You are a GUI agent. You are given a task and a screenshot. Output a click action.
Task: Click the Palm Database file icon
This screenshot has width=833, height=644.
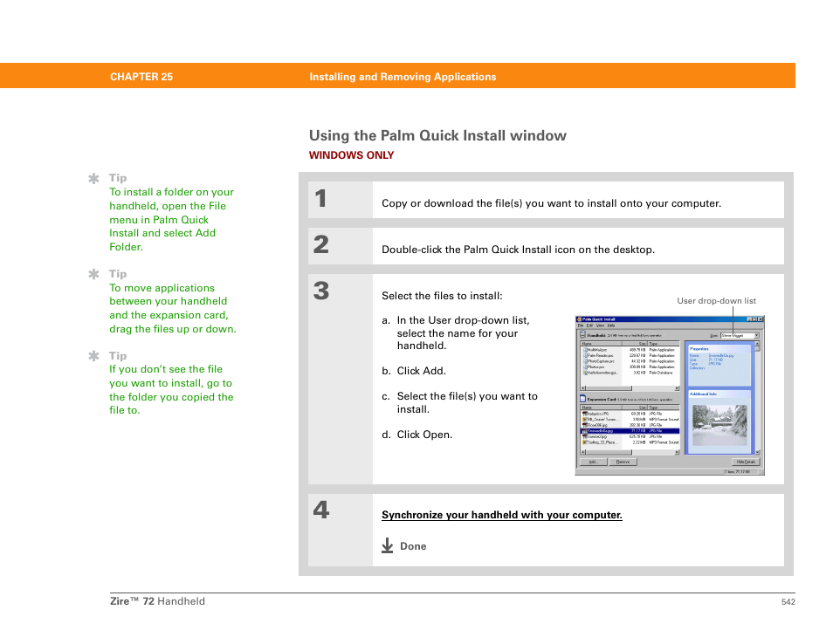(586, 373)
